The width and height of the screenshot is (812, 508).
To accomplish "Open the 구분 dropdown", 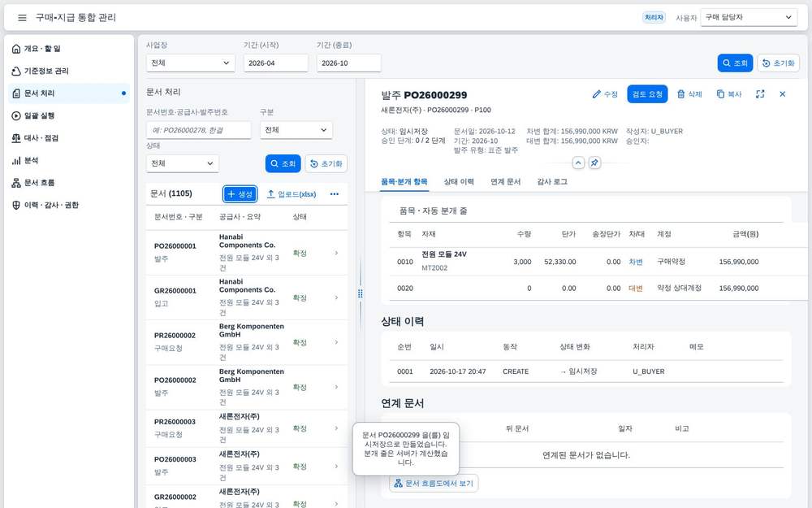I will tap(296, 130).
